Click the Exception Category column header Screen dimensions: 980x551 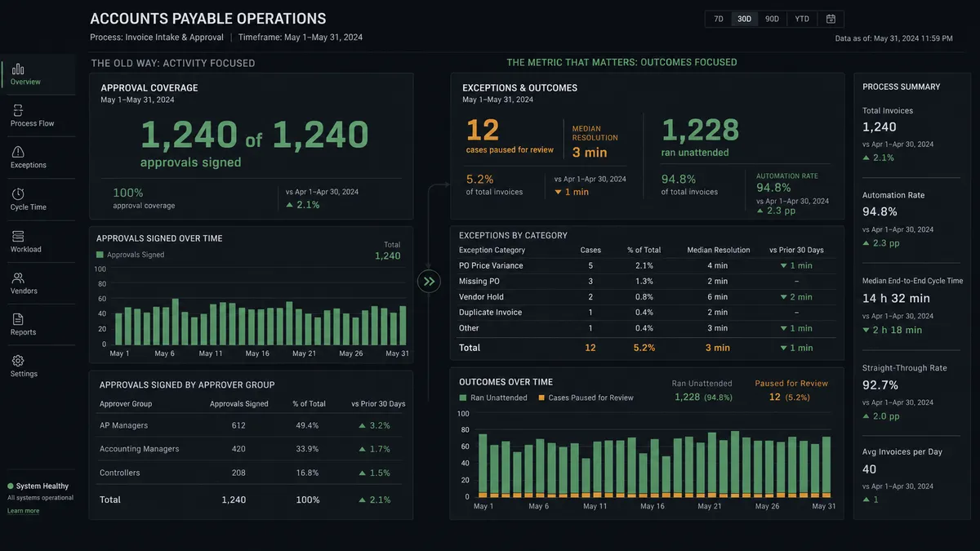click(492, 250)
